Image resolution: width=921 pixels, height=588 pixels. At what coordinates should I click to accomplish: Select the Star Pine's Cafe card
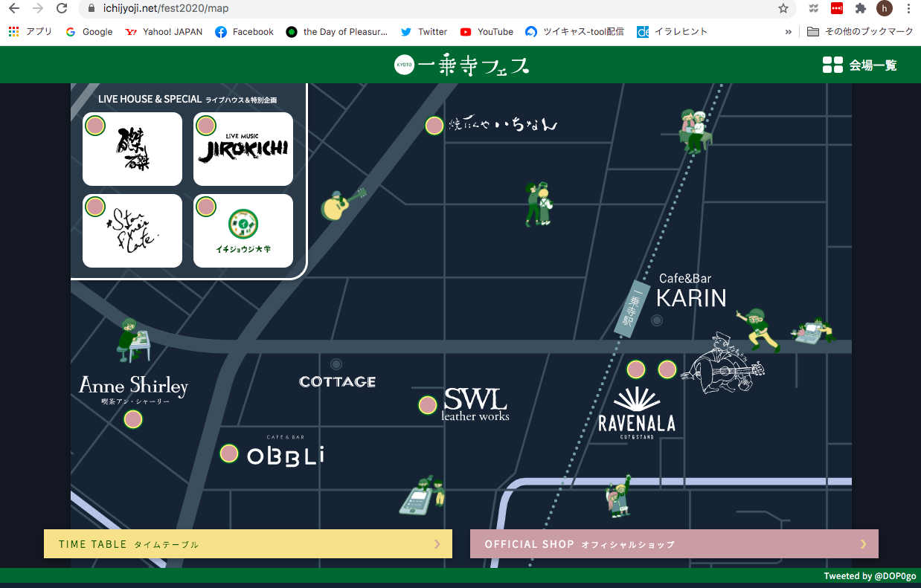point(132,230)
